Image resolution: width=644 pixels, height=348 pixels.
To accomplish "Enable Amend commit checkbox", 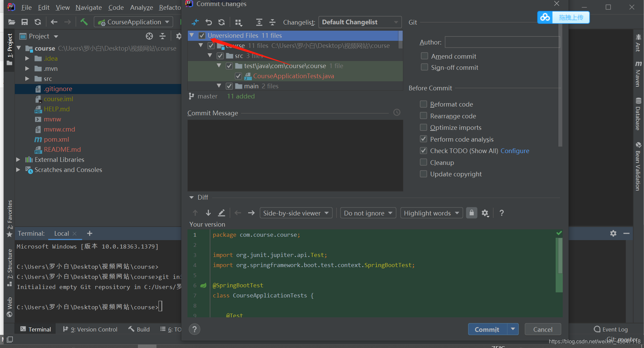I will (425, 56).
